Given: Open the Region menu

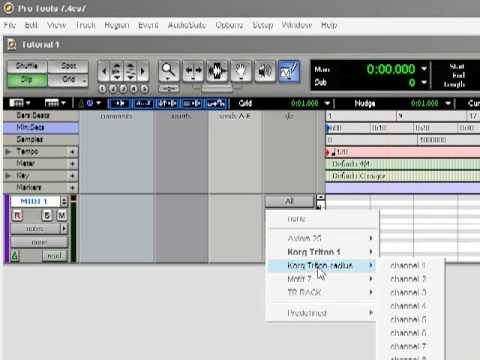Looking at the screenshot, I should click(x=117, y=25).
